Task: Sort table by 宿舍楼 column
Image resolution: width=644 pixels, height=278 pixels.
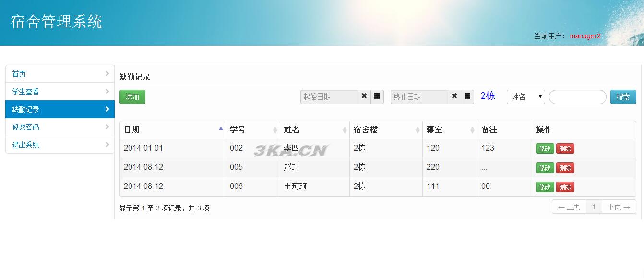Action: tap(386, 129)
